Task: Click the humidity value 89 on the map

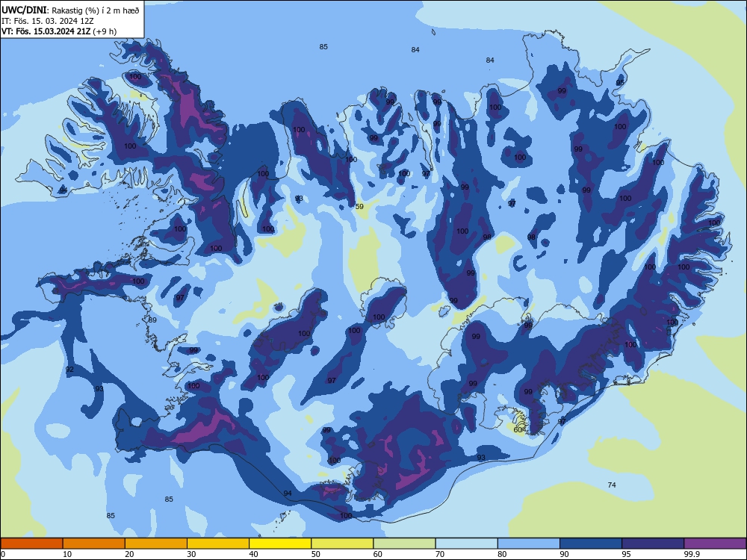Action: pyautogui.click(x=152, y=320)
